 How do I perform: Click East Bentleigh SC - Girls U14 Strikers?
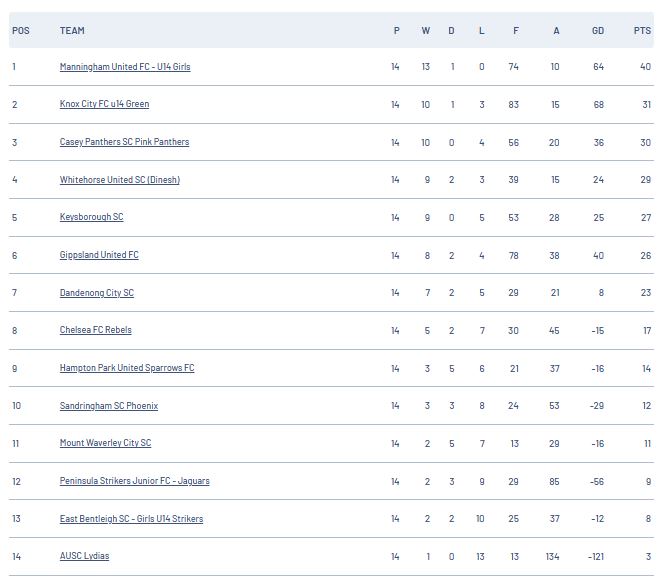click(131, 519)
